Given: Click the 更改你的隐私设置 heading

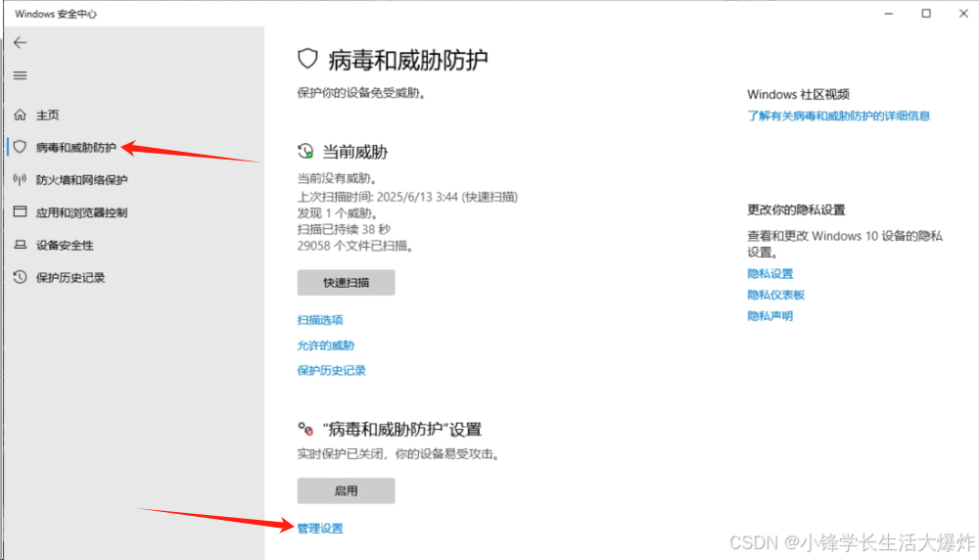Looking at the screenshot, I should pos(796,210).
